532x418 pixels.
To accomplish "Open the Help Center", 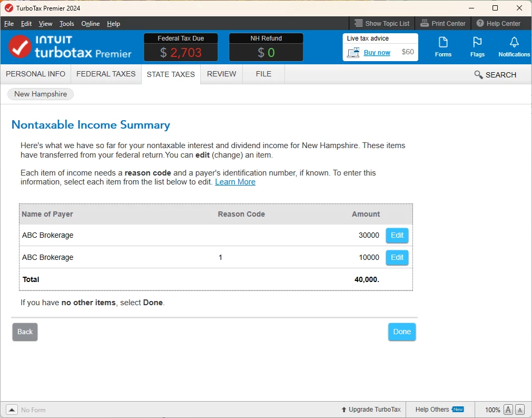I will tap(498, 23).
